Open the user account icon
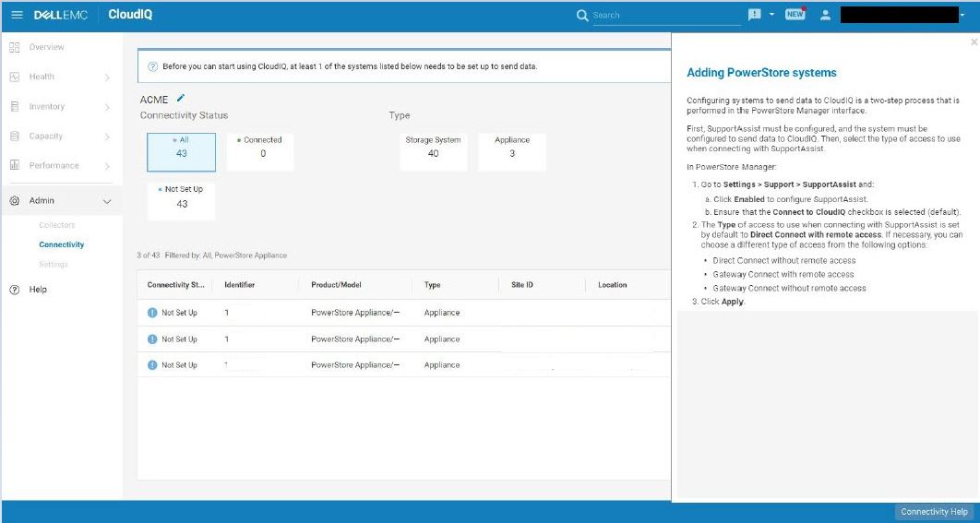The height and width of the screenshot is (523, 980). coord(826,16)
